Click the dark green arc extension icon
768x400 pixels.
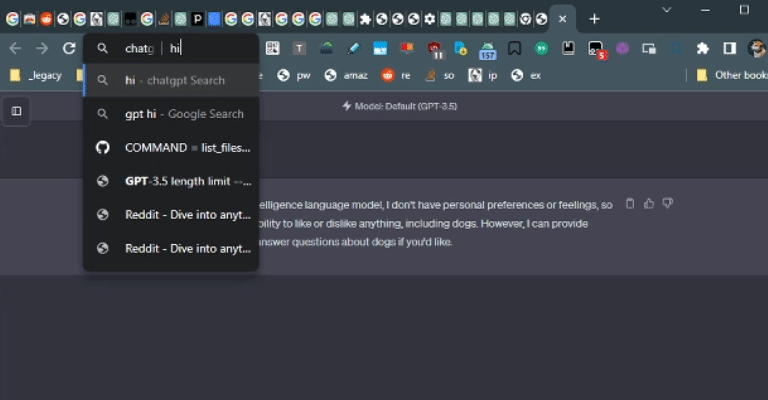tap(326, 48)
